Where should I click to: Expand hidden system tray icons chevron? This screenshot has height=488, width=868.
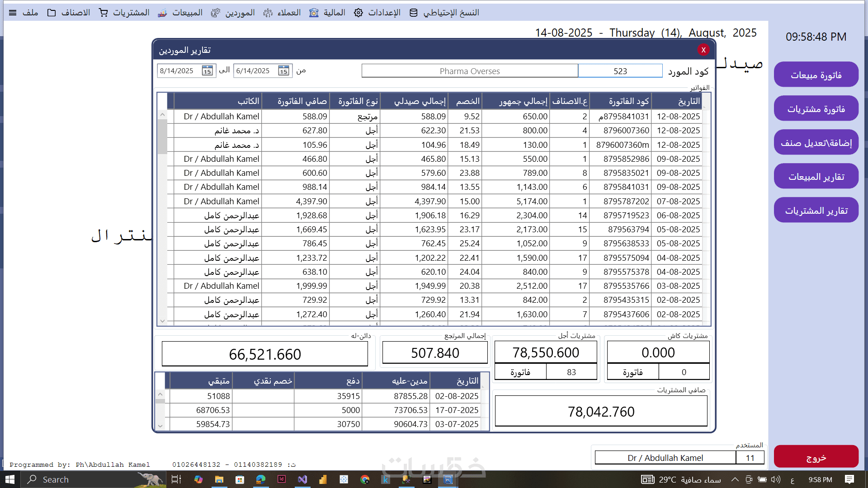coord(735,479)
